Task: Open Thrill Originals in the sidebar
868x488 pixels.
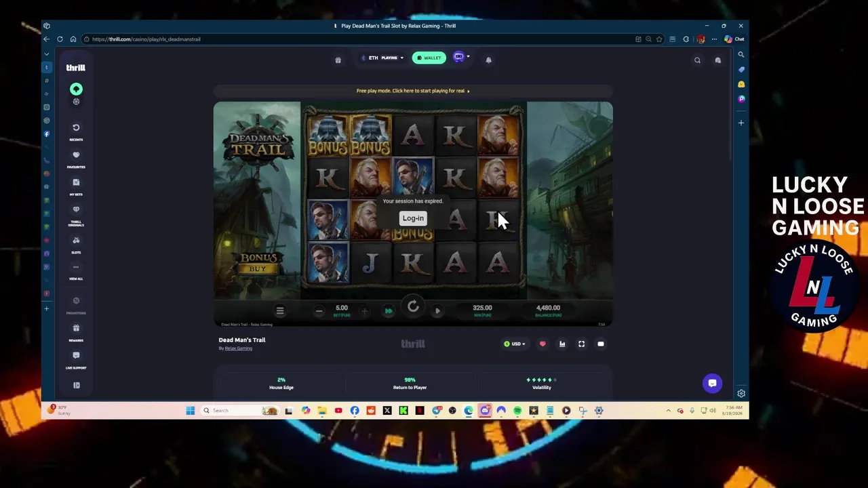Action: (x=76, y=210)
